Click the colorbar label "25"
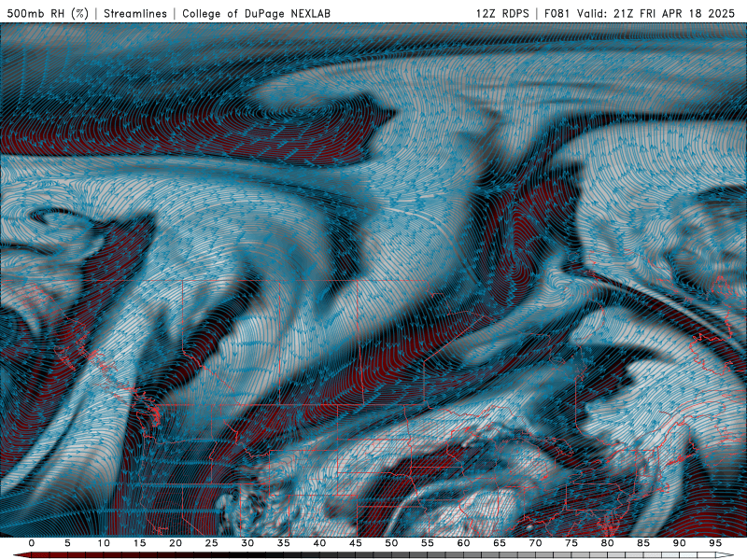 (212, 543)
